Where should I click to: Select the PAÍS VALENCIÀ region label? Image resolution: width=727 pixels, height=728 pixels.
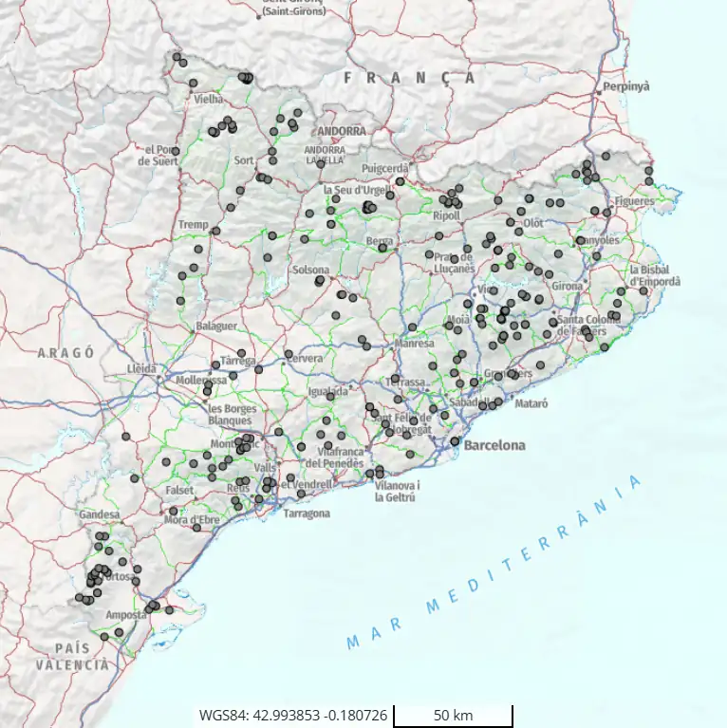tap(73, 657)
